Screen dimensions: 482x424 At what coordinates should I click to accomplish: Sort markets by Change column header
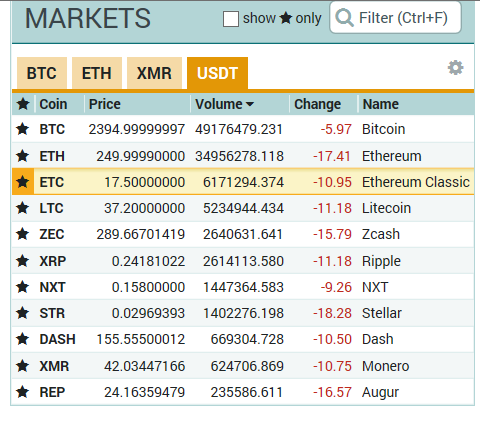(317, 104)
